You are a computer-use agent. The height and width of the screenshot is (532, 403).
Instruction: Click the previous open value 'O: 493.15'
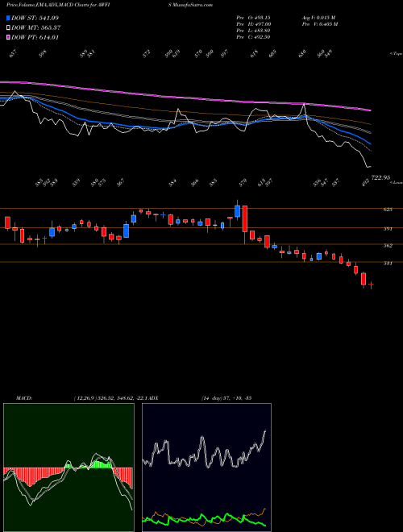point(258,18)
